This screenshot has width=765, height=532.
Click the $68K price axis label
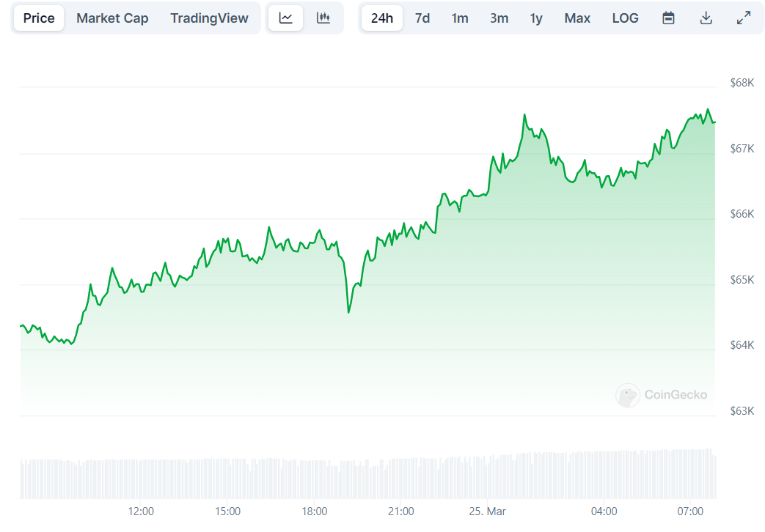tap(742, 83)
